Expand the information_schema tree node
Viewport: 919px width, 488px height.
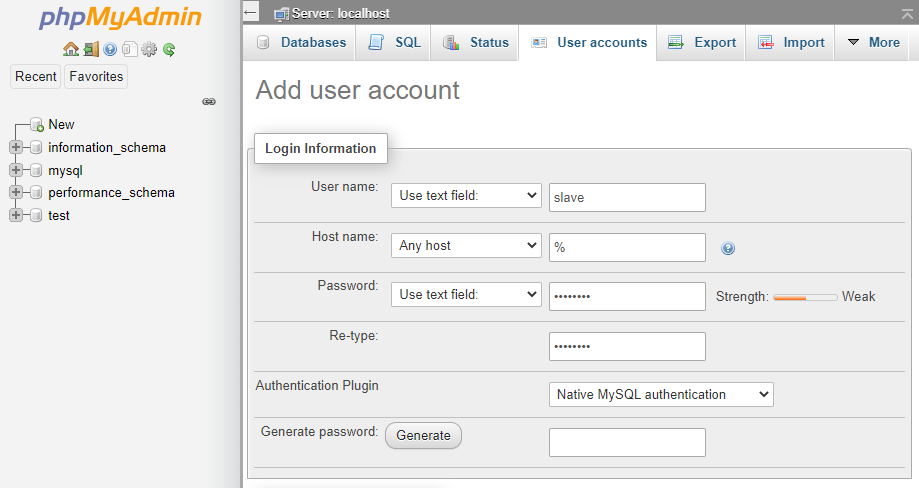[x=16, y=147]
